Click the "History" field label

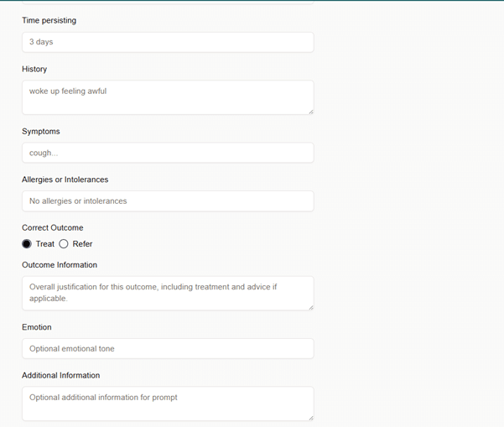pyautogui.click(x=34, y=69)
